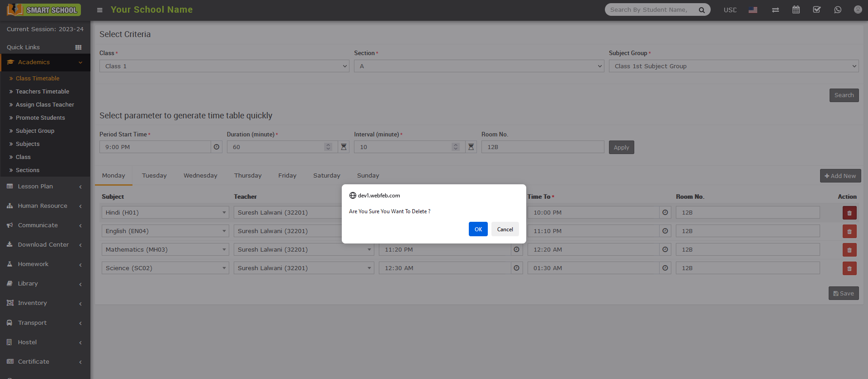
Task: Open Teachers Timetable in sidebar
Action: [x=42, y=92]
